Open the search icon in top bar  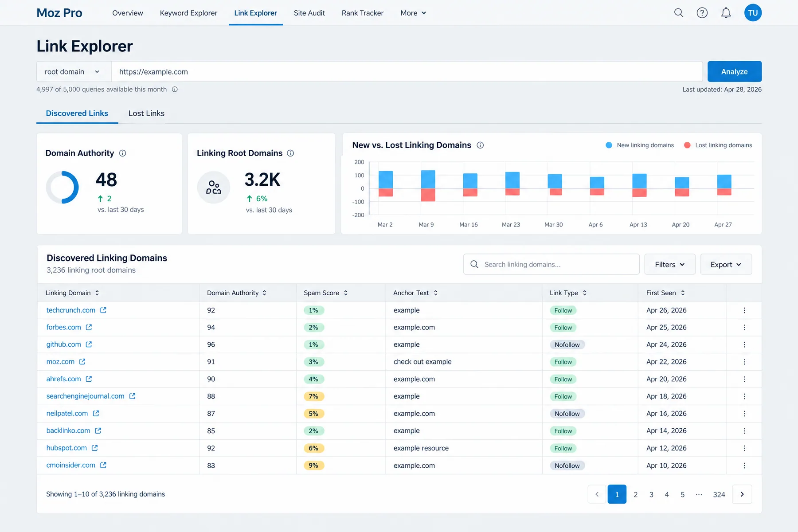tap(678, 13)
